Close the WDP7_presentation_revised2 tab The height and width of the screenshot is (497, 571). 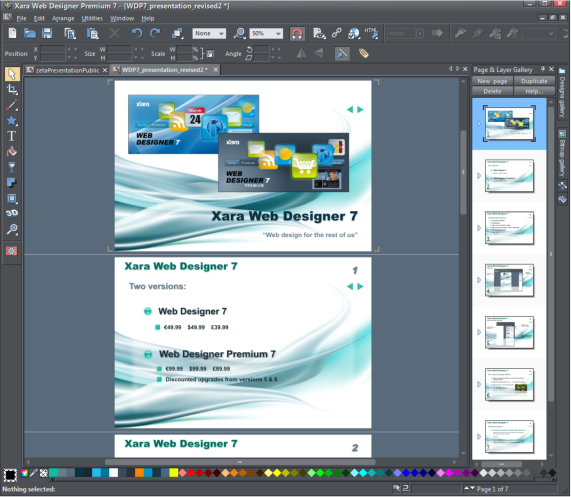tap(216, 69)
